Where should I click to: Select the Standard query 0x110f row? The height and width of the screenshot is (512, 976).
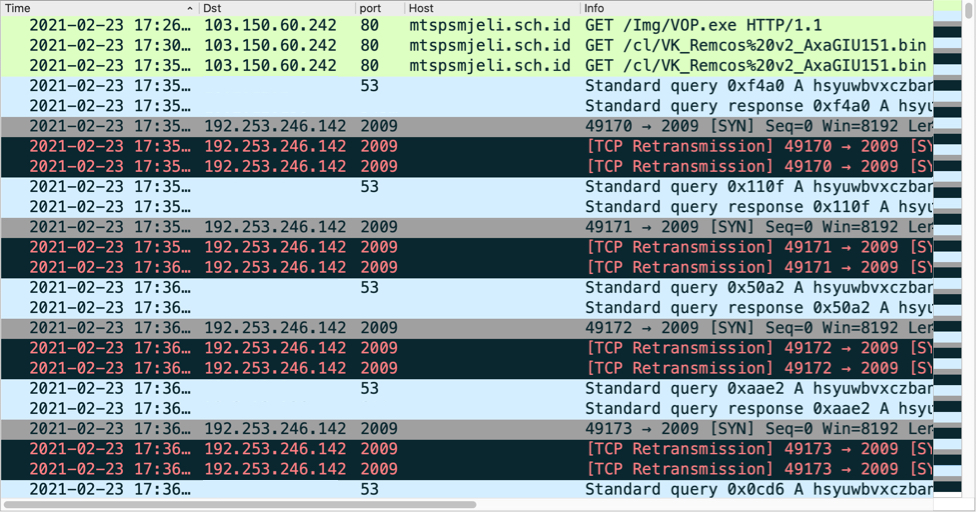(467, 187)
